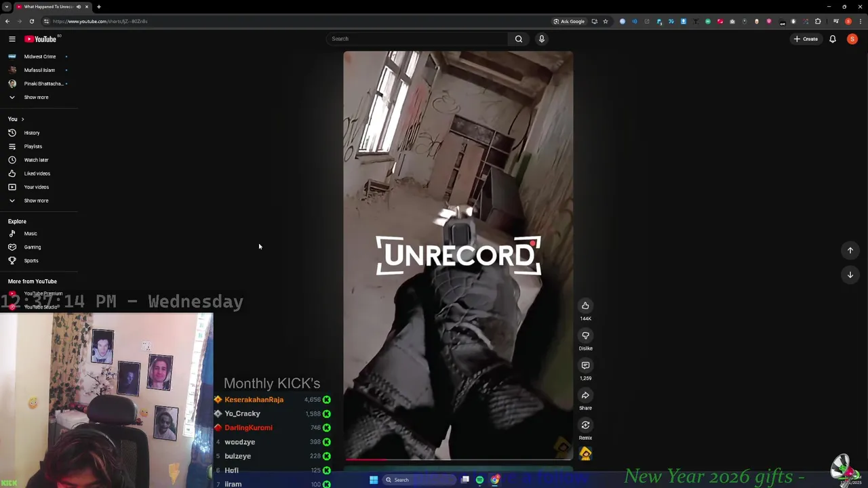The image size is (868, 488).
Task: Install page as app icon in address bar
Action: tap(594, 21)
